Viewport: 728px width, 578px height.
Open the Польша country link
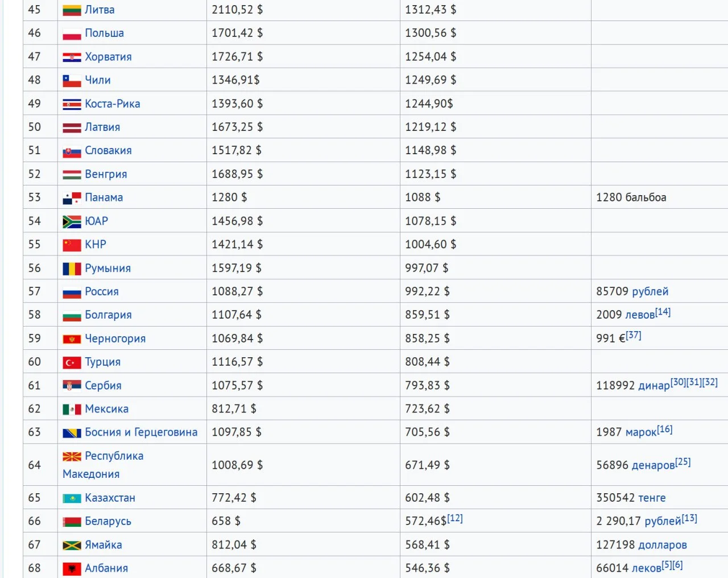pyautogui.click(x=104, y=33)
